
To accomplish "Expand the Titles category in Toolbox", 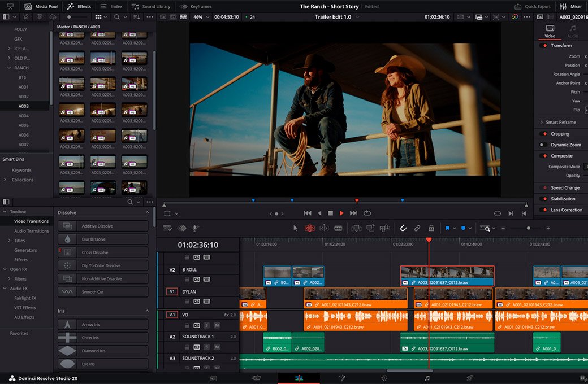I will pyautogui.click(x=9, y=241).
